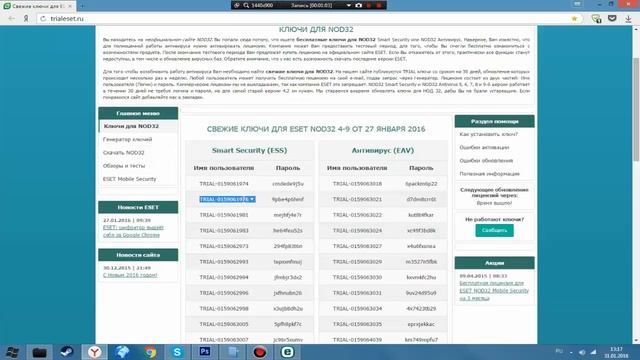
Task: Stop recording with the red stop button
Action: tap(379, 5)
